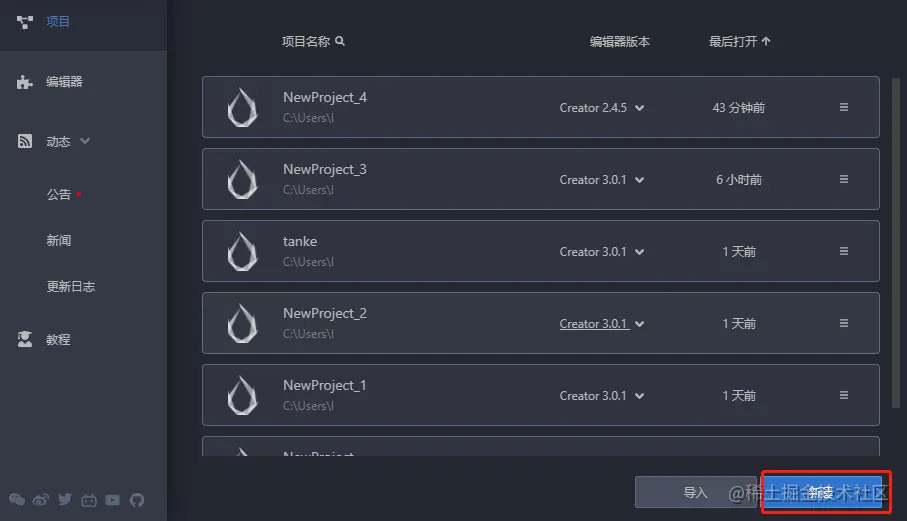Switch to the 编辑器 sidebar tab
The image size is (907, 521).
(x=64, y=82)
